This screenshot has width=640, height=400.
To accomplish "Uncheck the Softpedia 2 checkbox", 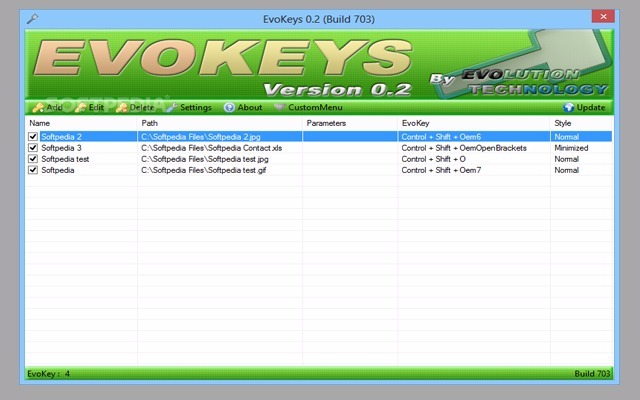I will tap(33, 136).
